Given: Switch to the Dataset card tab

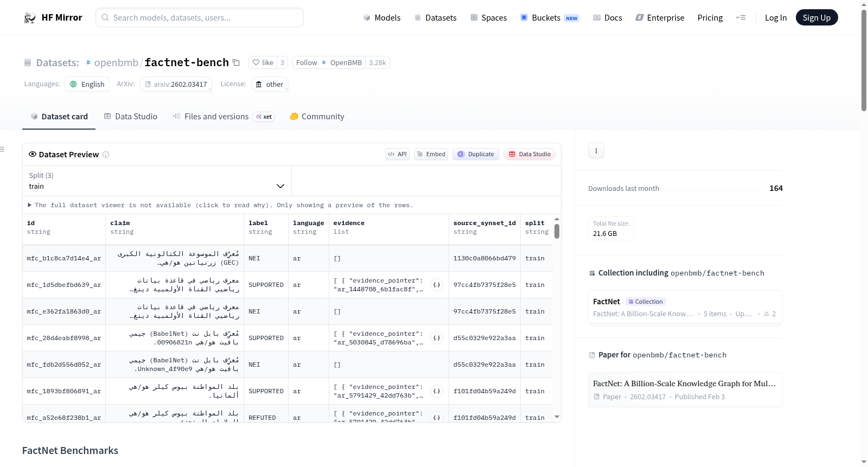Looking at the screenshot, I should 59,117.
